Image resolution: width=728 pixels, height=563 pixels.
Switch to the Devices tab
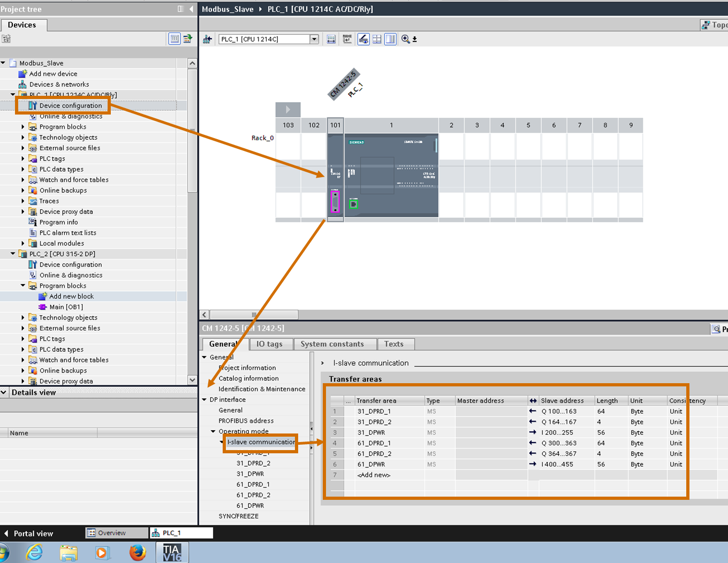22,25
